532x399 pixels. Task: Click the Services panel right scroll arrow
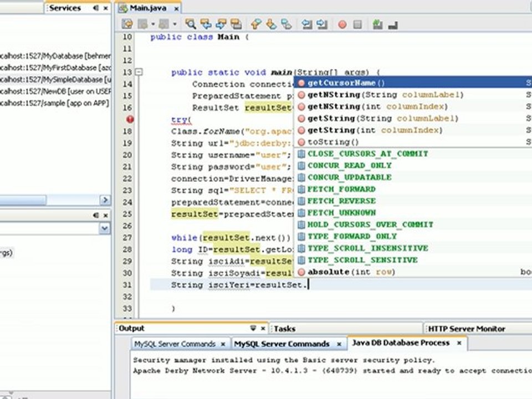click(105, 200)
